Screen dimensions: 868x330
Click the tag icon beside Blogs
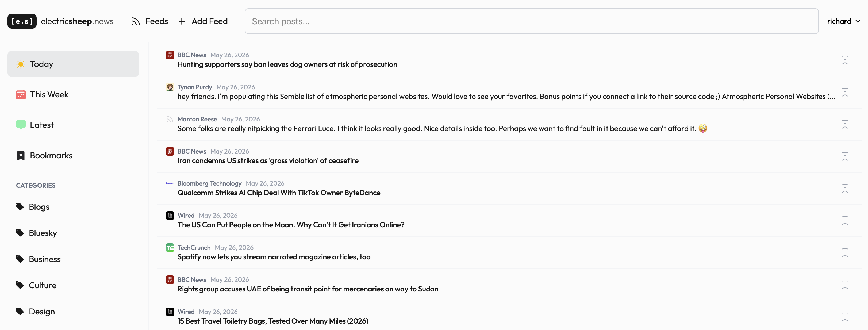click(20, 206)
